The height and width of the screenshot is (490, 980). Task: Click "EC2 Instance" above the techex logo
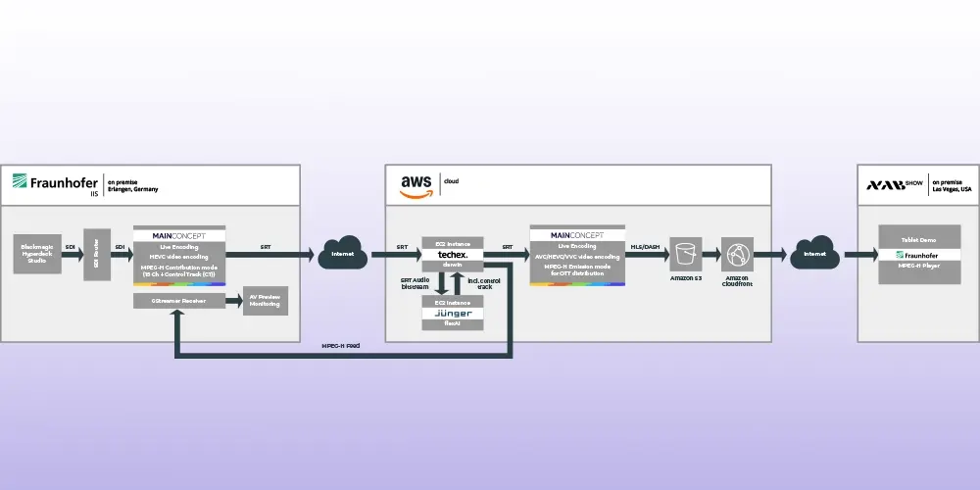coord(452,243)
